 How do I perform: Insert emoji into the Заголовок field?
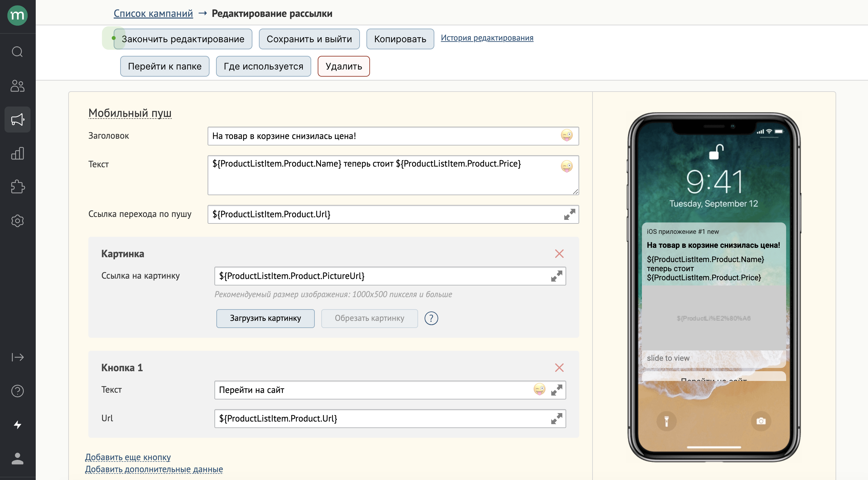coord(567,136)
